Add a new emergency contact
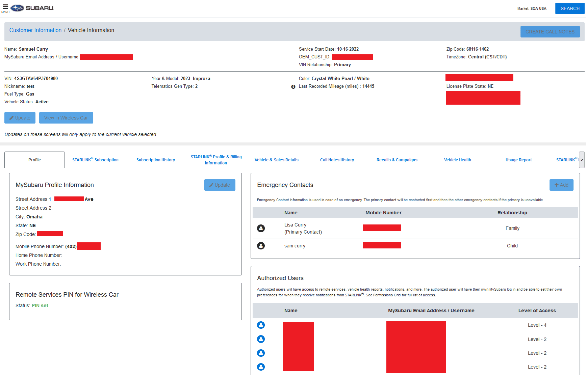The width and height of the screenshot is (588, 375). [x=561, y=185]
